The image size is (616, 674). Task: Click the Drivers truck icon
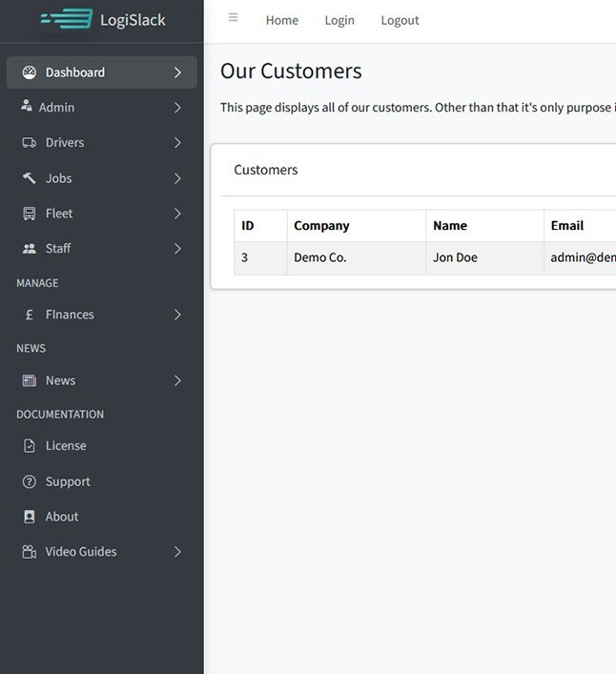(29, 143)
